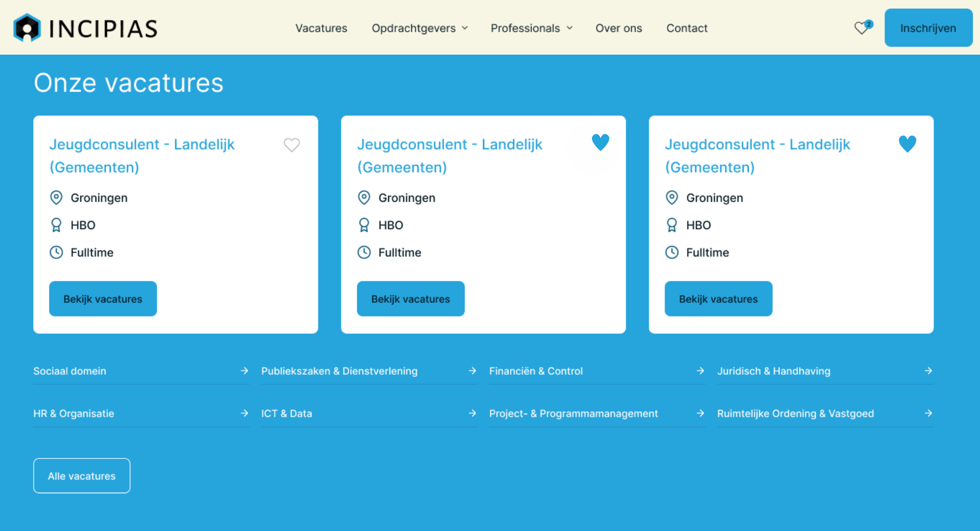Click arrow next to ICT & Data
Viewport: 980px width, 531px height.
pyautogui.click(x=472, y=413)
